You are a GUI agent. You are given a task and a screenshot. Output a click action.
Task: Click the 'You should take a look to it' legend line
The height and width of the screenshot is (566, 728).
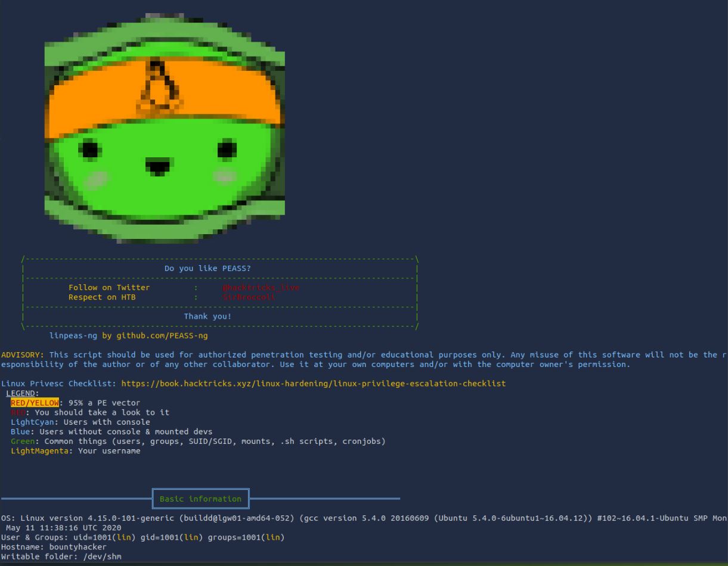point(102,412)
